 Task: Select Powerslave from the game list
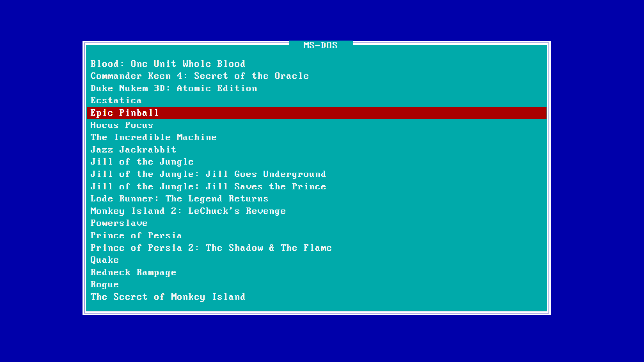[x=119, y=223]
